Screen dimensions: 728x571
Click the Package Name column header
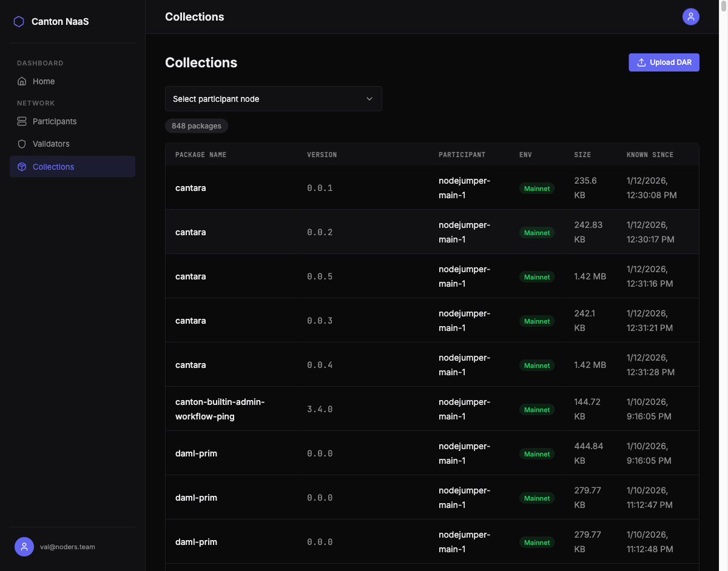(x=201, y=155)
